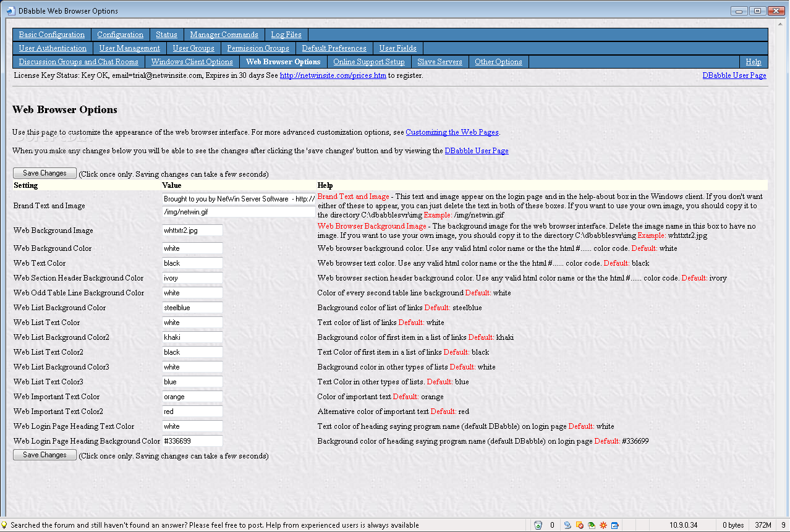
Task: Click the Web List Background Color field
Action: click(x=192, y=307)
